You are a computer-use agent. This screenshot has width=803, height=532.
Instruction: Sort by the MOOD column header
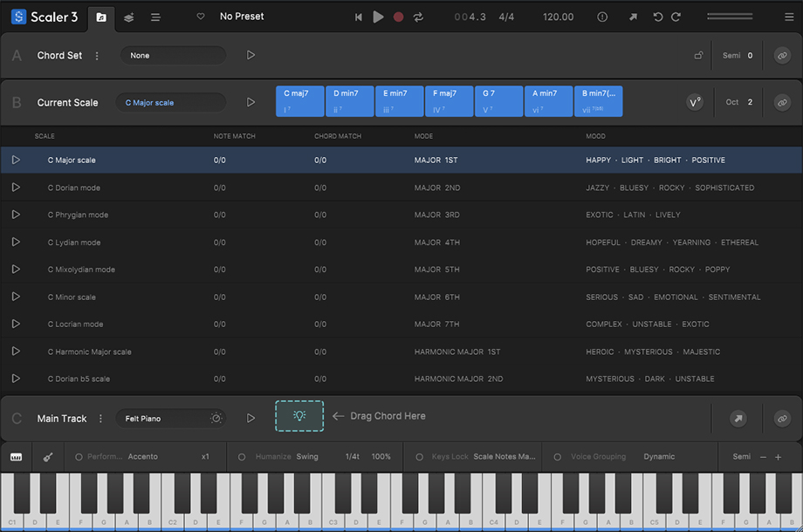tap(595, 136)
